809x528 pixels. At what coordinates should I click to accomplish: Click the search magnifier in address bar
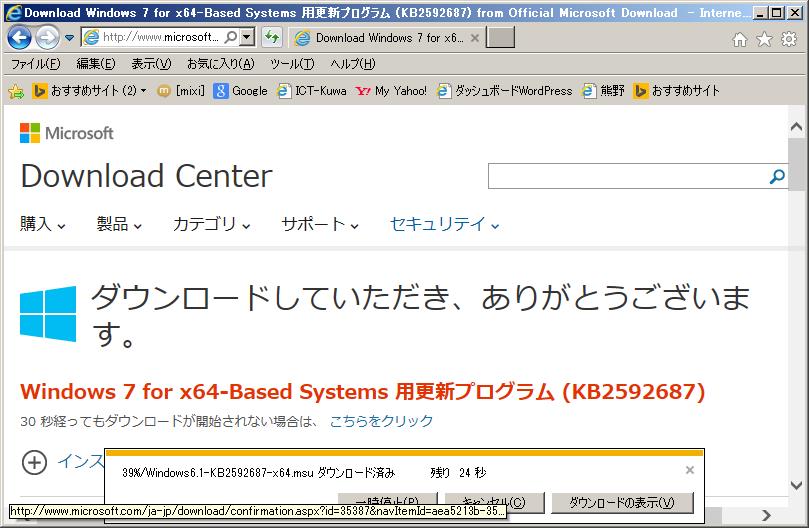click(x=232, y=37)
